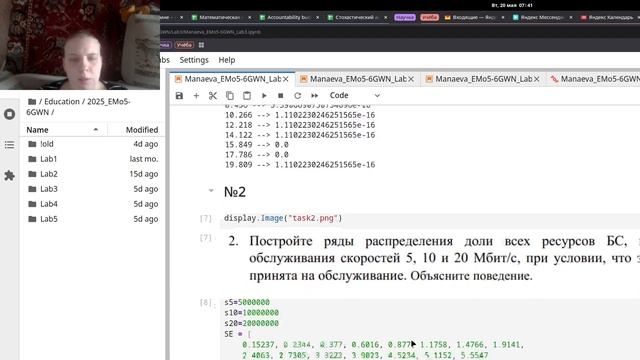Screen dimensions: 640x360
Task: Open the Help menu
Action: pos(227,60)
